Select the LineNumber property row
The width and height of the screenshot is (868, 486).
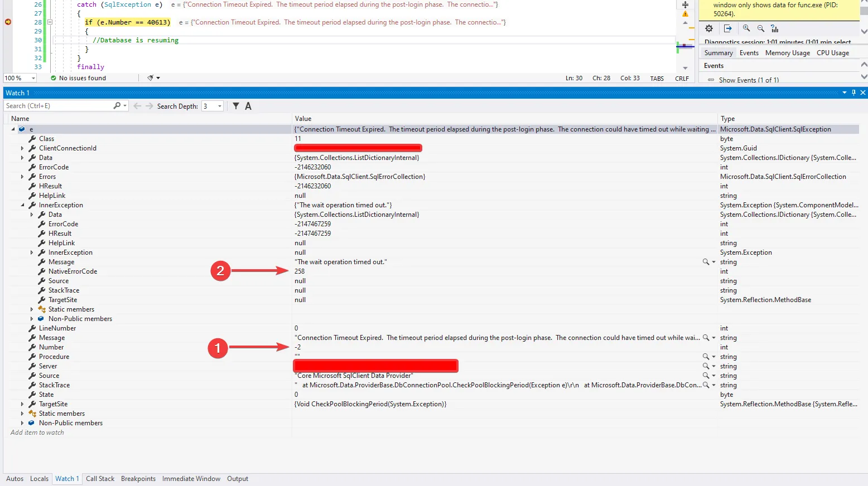[x=431, y=328]
